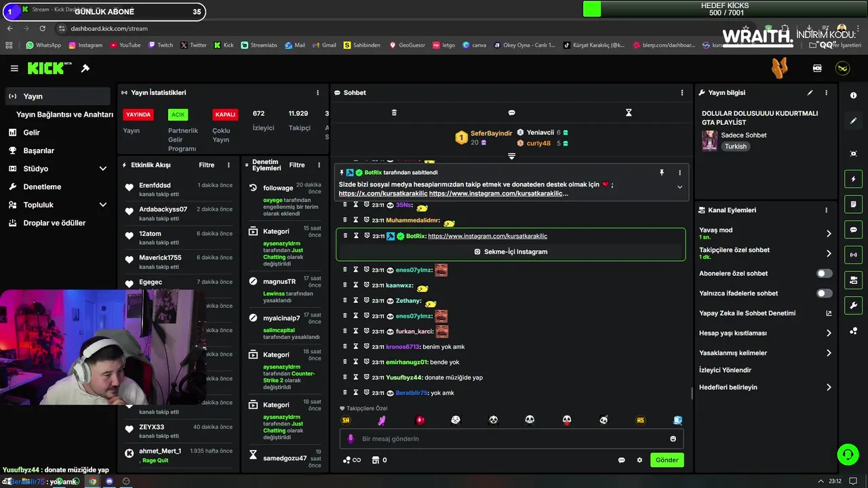The image size is (868, 488).
Task: Open chat settings gear near Gönder
Action: 639,460
